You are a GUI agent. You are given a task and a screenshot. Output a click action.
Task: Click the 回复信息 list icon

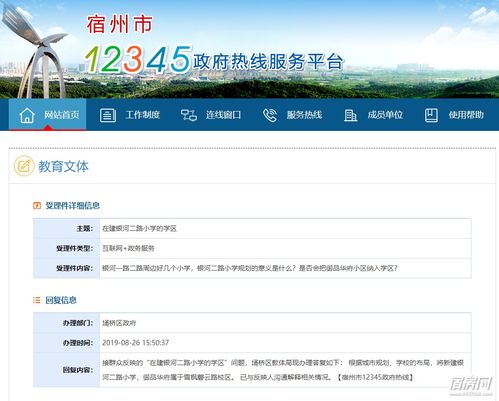[37, 300]
